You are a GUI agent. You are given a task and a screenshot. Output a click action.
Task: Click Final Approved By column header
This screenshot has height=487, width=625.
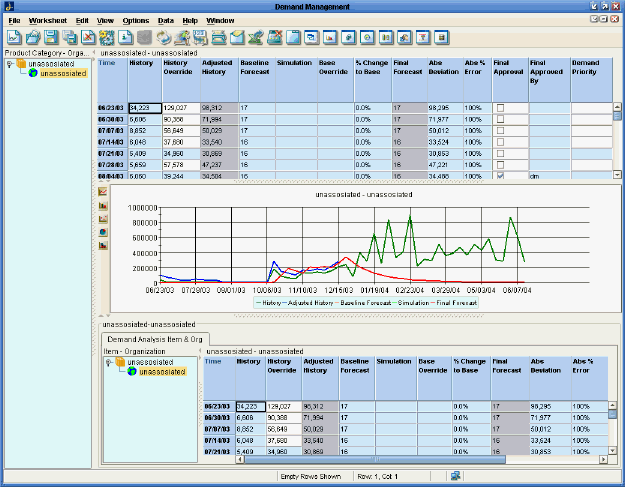pos(549,80)
